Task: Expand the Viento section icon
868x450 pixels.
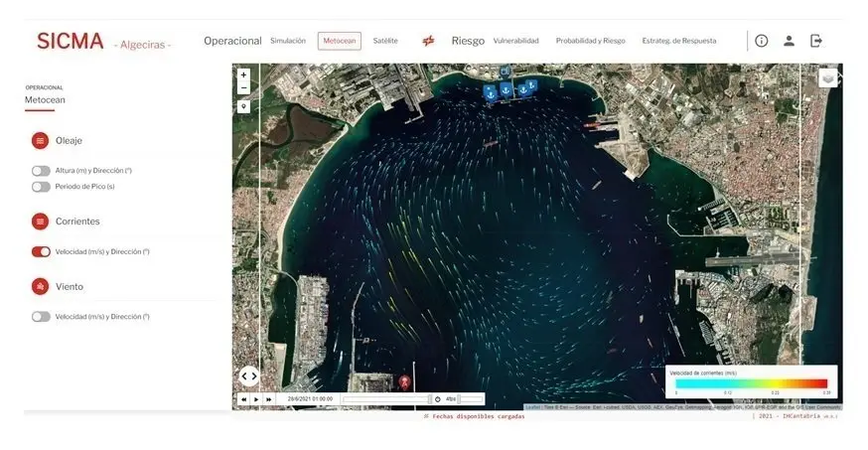Action: coord(40,286)
